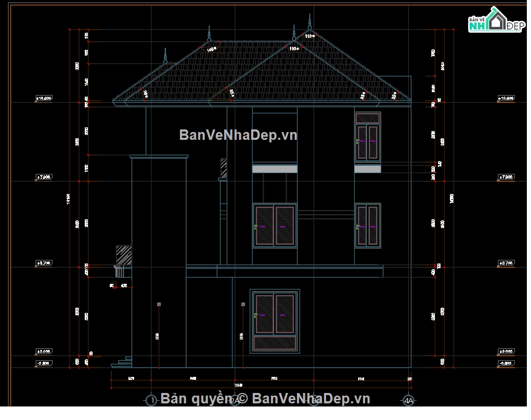Click the gray lintel above center window

[275, 169]
